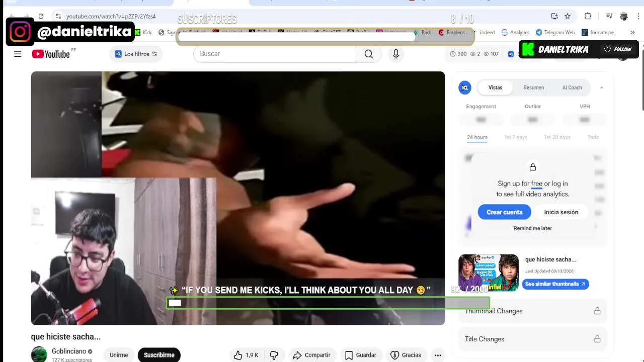Open the formate.pe bookmark
This screenshot has height=362, width=644.
coord(598,32)
